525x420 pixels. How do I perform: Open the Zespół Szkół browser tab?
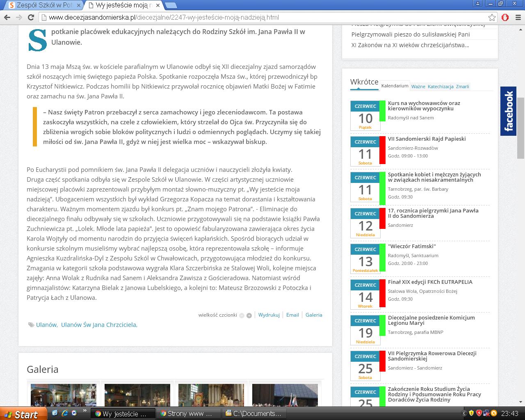(44, 5)
